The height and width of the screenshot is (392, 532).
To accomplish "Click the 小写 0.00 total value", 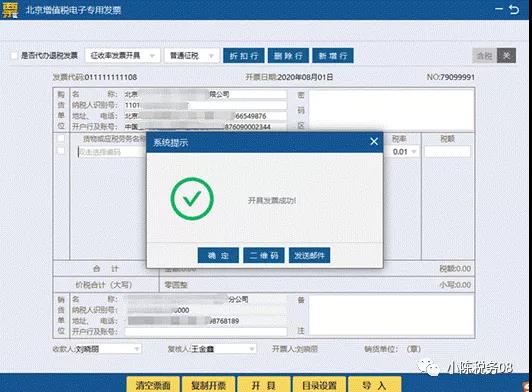I will point(455,285).
